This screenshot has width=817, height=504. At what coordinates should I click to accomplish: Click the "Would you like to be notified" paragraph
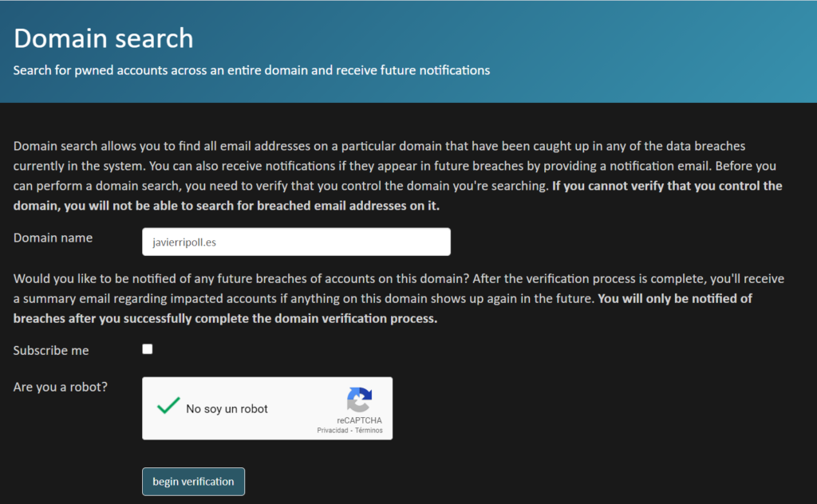(399, 298)
